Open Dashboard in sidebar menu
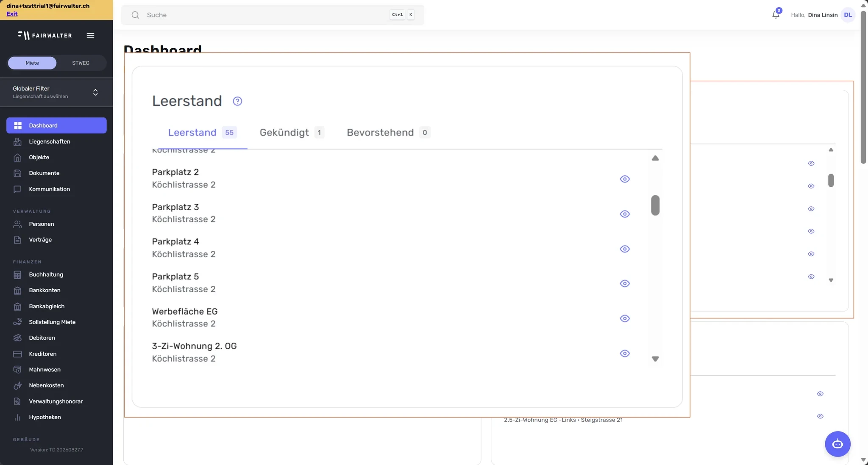The height and width of the screenshot is (465, 868). 56,125
